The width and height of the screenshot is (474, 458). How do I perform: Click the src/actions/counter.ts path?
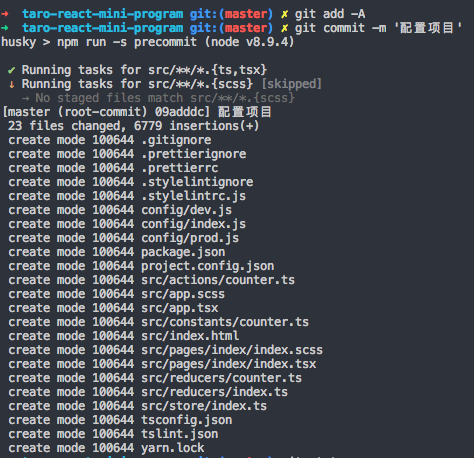click(x=218, y=280)
